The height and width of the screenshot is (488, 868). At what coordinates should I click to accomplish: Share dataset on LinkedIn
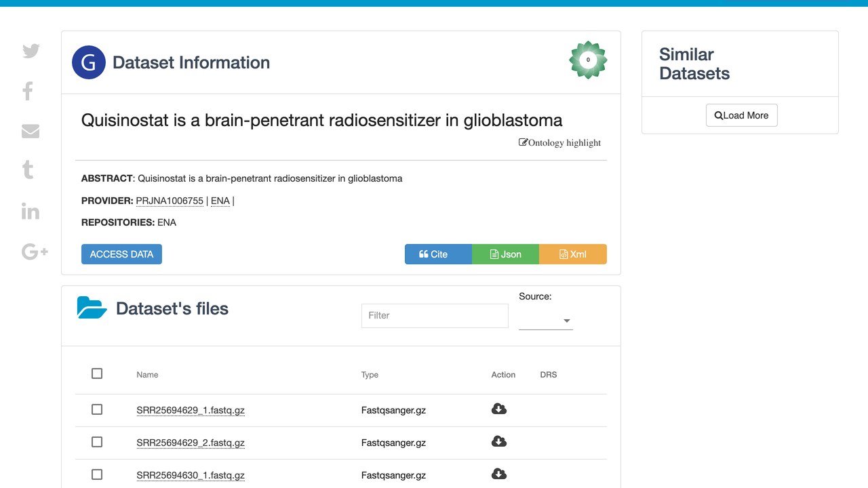tap(31, 211)
